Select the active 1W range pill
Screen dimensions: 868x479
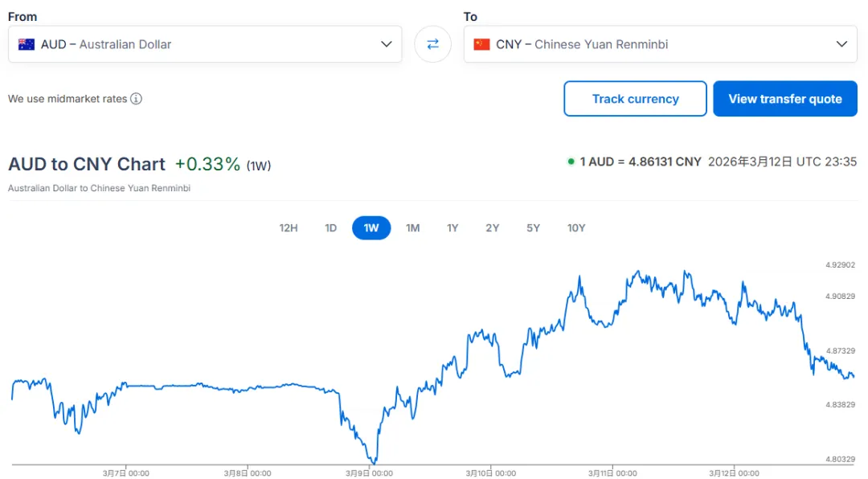coord(371,228)
